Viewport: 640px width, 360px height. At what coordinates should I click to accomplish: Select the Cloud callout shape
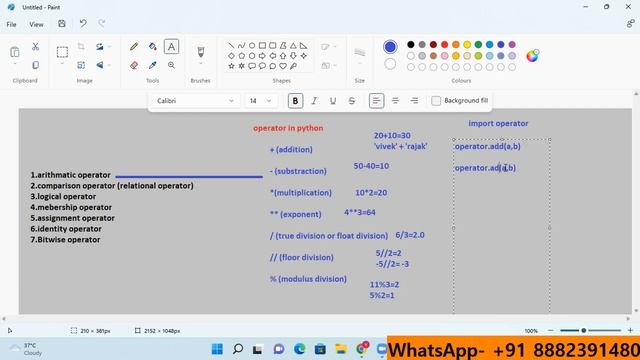pyautogui.click(x=272, y=66)
